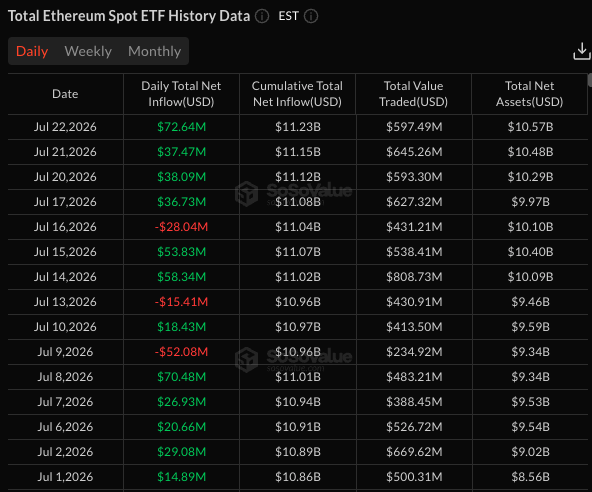Click the Total Value Traded header

pyautogui.click(x=413, y=94)
